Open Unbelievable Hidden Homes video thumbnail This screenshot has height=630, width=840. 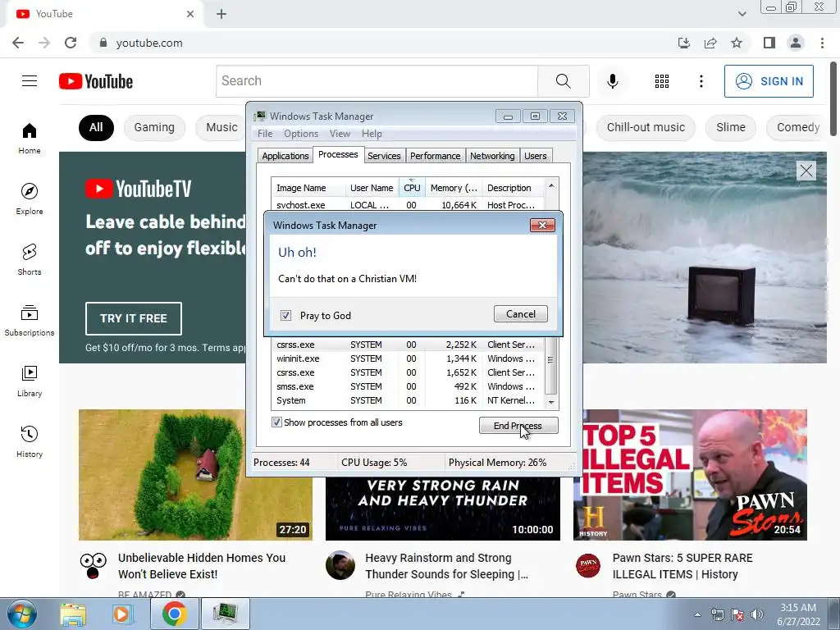coord(195,475)
